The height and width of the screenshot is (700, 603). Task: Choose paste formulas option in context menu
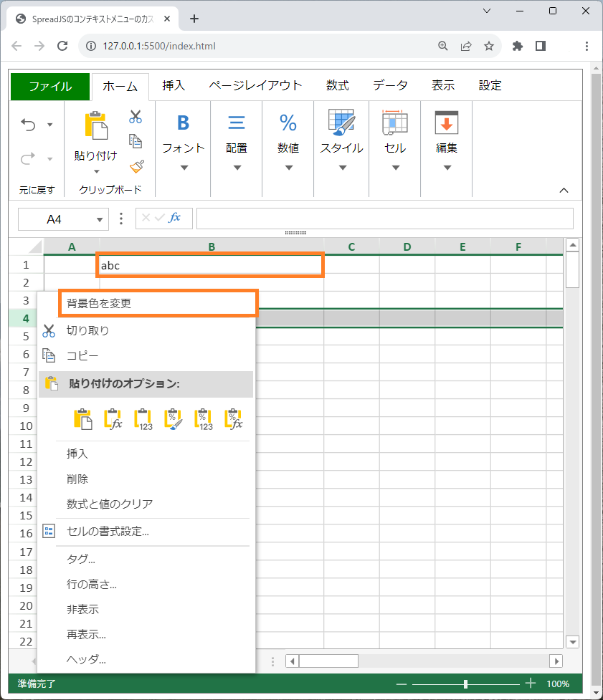[x=113, y=419]
